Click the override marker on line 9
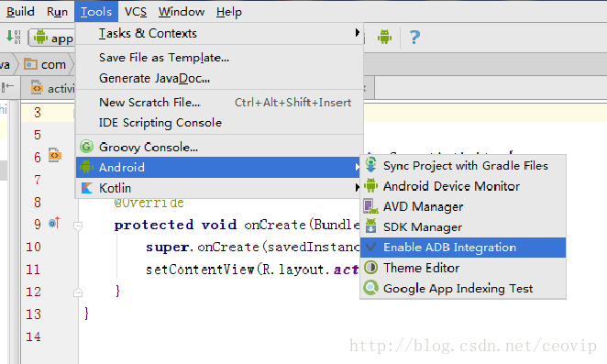Viewport: 607px width, 364px height. tap(55, 224)
